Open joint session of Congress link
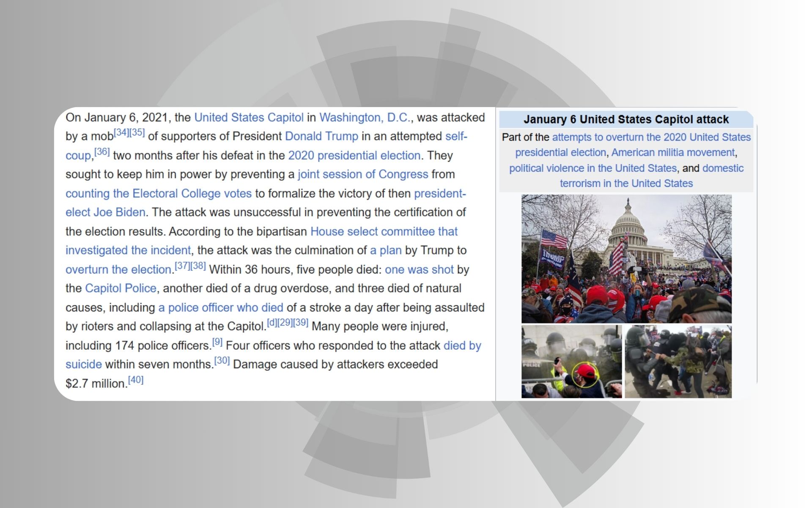812x508 pixels. point(363,174)
